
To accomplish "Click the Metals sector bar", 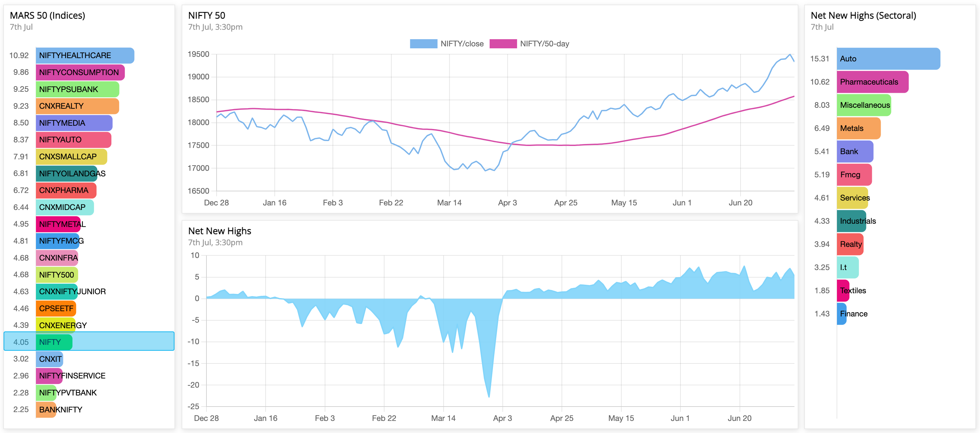I will [x=858, y=128].
